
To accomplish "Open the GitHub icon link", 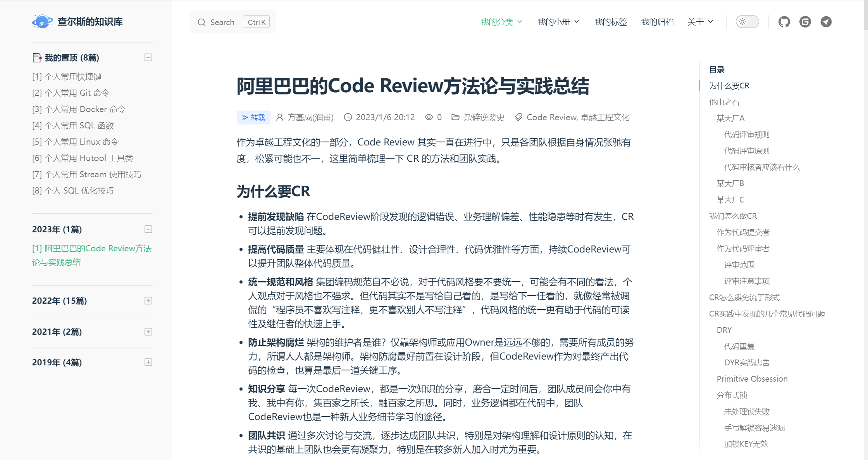I will (x=784, y=22).
